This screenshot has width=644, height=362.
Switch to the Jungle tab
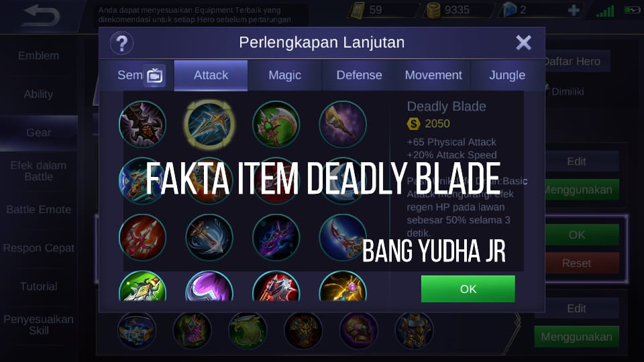point(507,75)
